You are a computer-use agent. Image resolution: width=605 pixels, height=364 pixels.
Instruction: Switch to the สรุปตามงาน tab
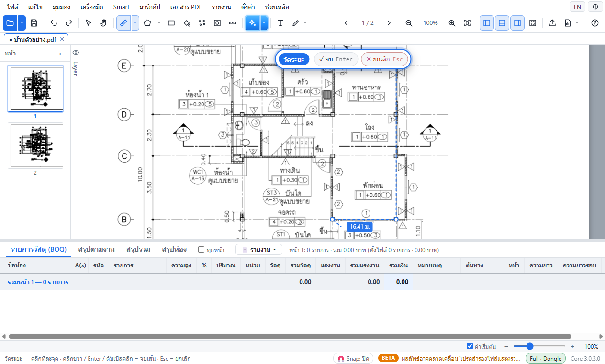96,249
